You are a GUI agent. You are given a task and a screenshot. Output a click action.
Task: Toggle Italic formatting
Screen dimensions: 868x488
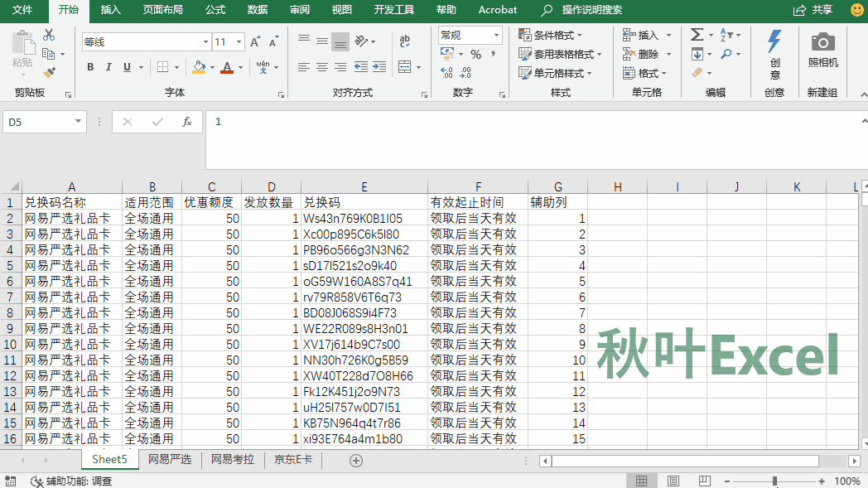(x=108, y=67)
